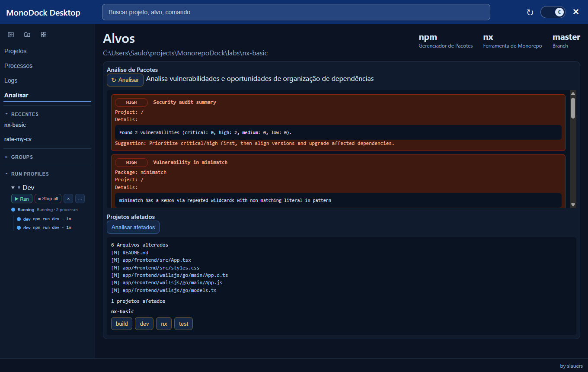Click the main/App.js changed file entry
The width and height of the screenshot is (588, 372).
click(167, 283)
